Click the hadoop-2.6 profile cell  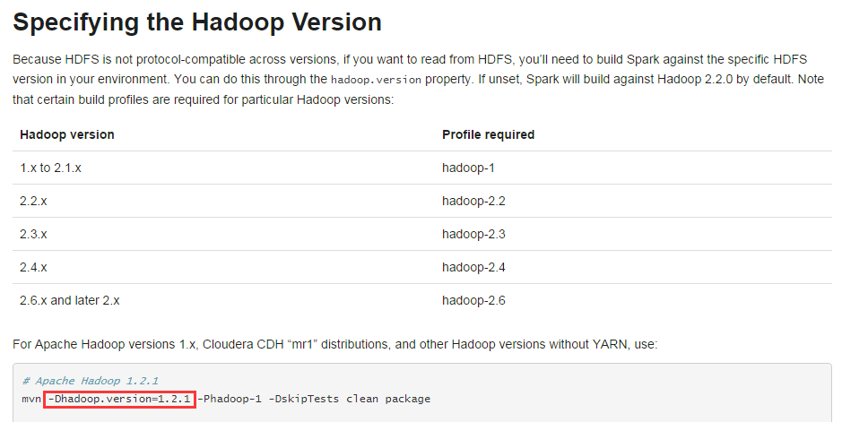coord(473,300)
